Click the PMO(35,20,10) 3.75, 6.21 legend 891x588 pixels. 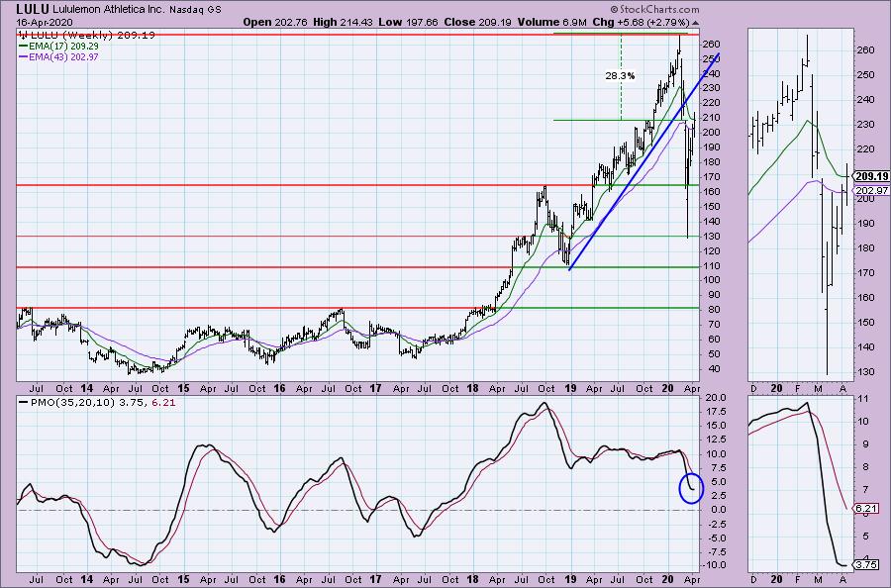pos(102,403)
